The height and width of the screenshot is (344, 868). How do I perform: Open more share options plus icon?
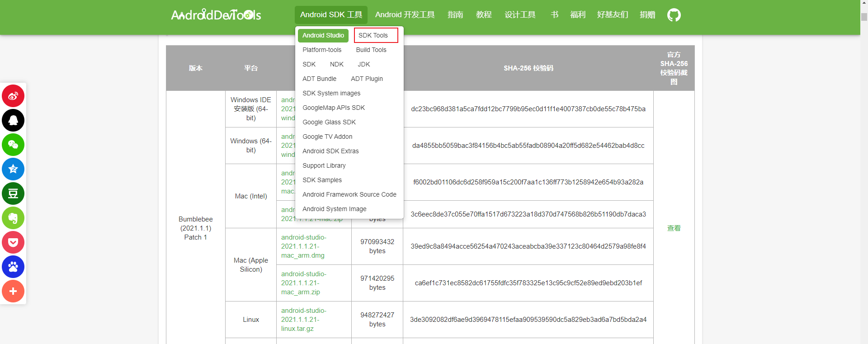(x=13, y=291)
